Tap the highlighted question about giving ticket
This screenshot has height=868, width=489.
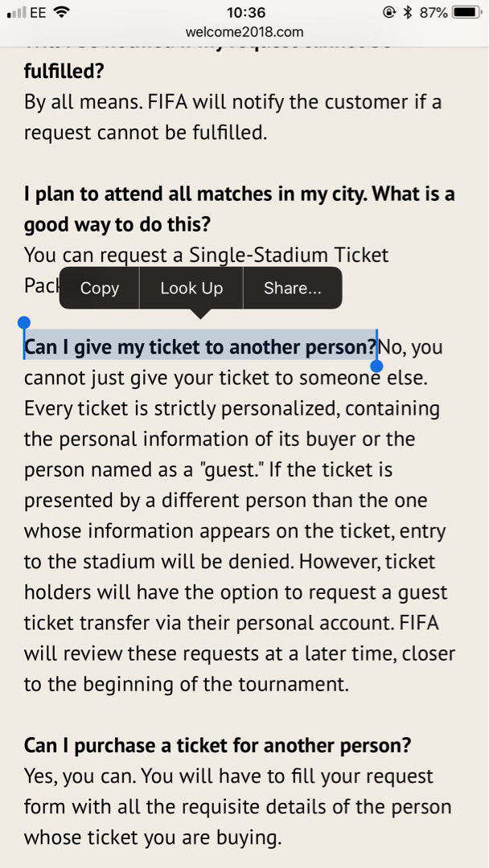199,347
